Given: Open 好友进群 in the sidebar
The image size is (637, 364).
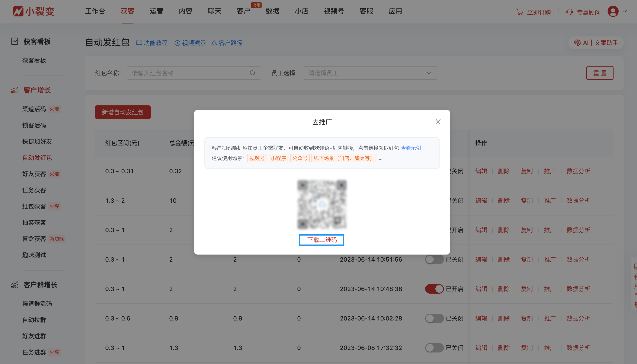Looking at the screenshot, I should (x=34, y=336).
